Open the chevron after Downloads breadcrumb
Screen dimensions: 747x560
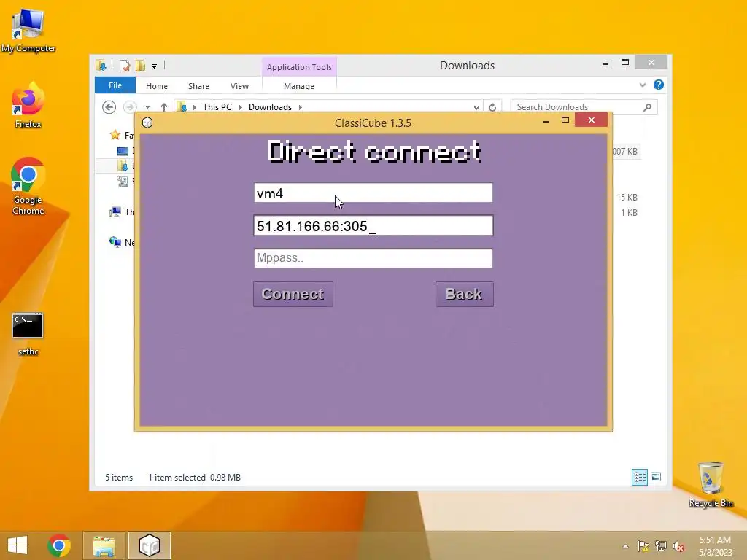[x=300, y=107]
